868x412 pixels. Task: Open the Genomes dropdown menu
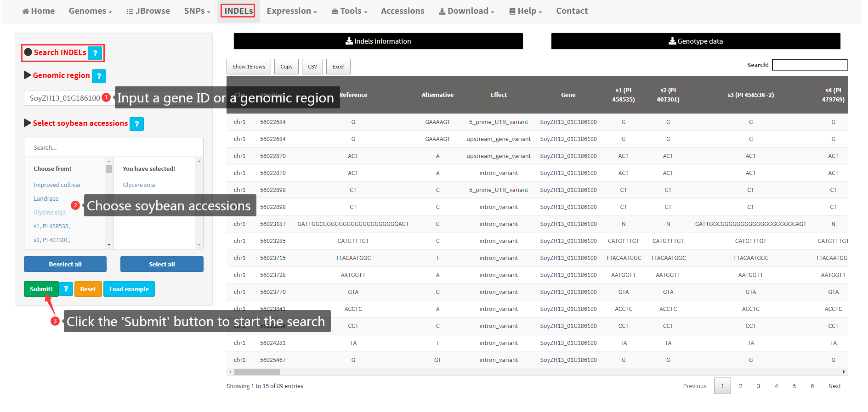pyautogui.click(x=90, y=11)
